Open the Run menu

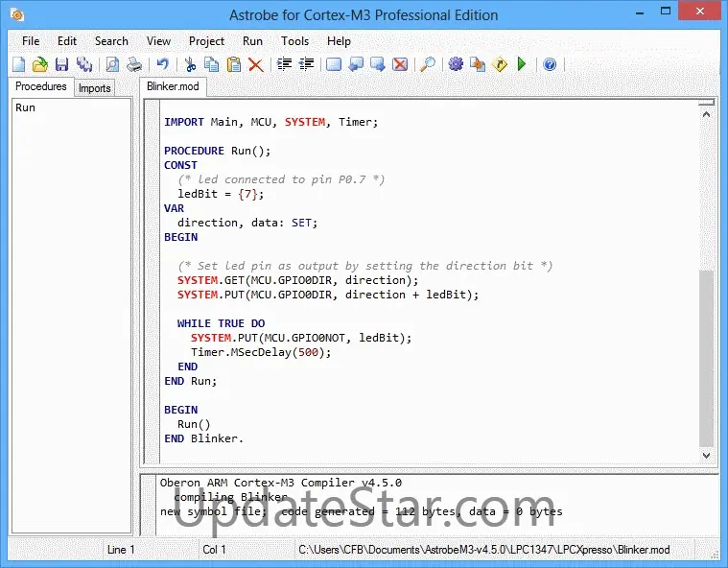pyautogui.click(x=252, y=41)
